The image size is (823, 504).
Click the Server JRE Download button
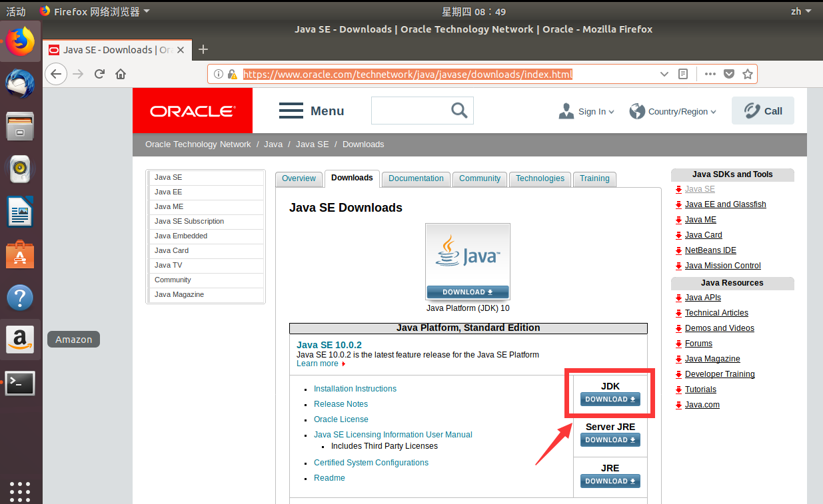click(x=610, y=440)
